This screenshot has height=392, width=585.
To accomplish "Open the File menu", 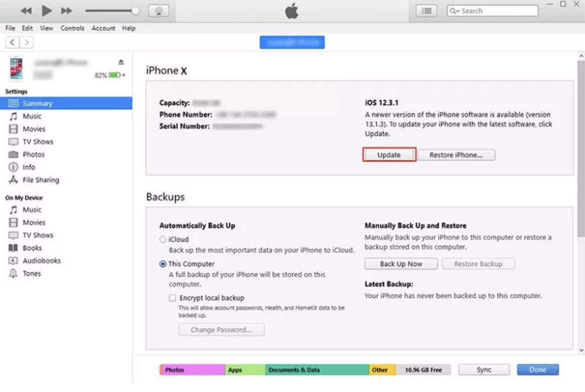I will click(10, 28).
